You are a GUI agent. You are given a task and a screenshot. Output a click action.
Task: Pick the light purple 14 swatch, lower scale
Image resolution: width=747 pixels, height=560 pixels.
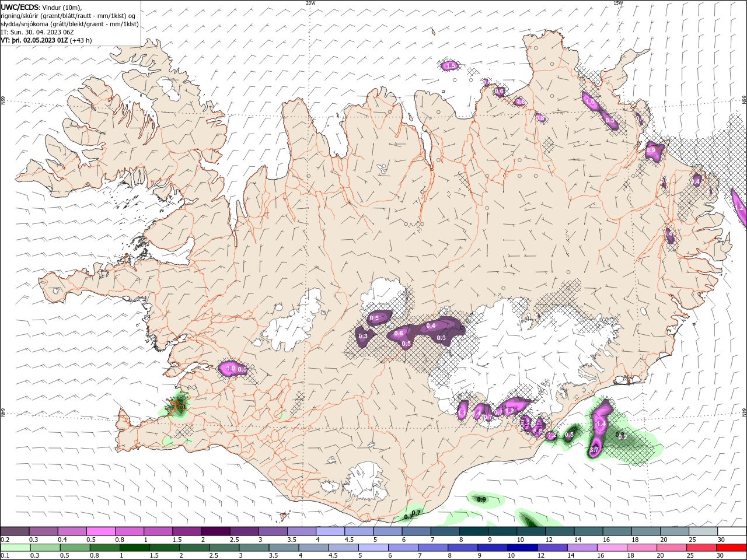[581, 548]
